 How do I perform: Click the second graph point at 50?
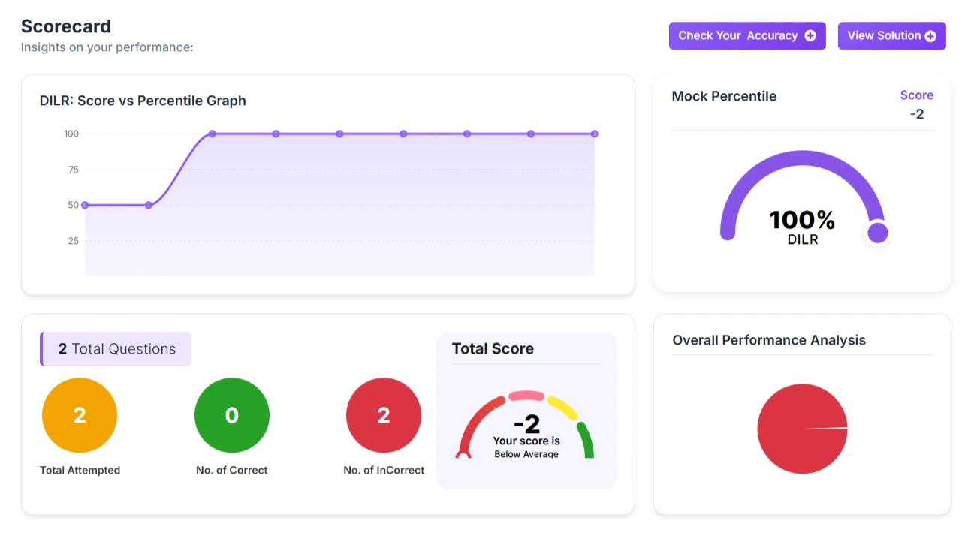click(149, 205)
